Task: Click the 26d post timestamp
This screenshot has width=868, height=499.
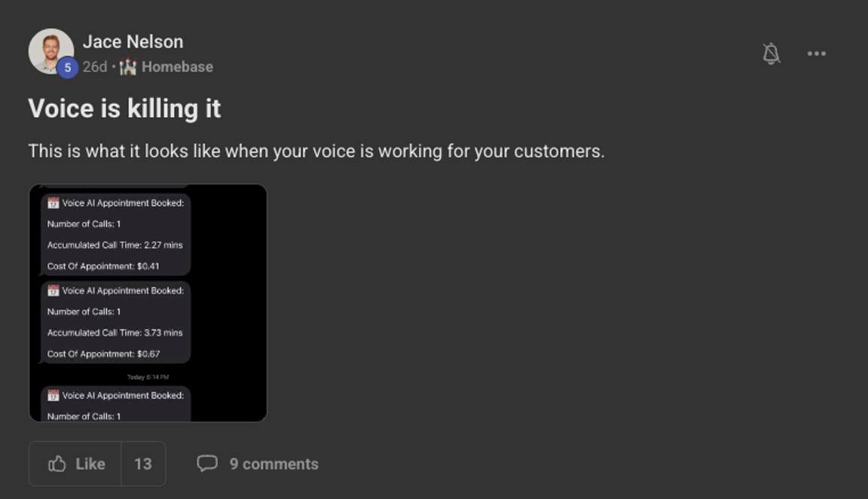Action: (x=95, y=67)
